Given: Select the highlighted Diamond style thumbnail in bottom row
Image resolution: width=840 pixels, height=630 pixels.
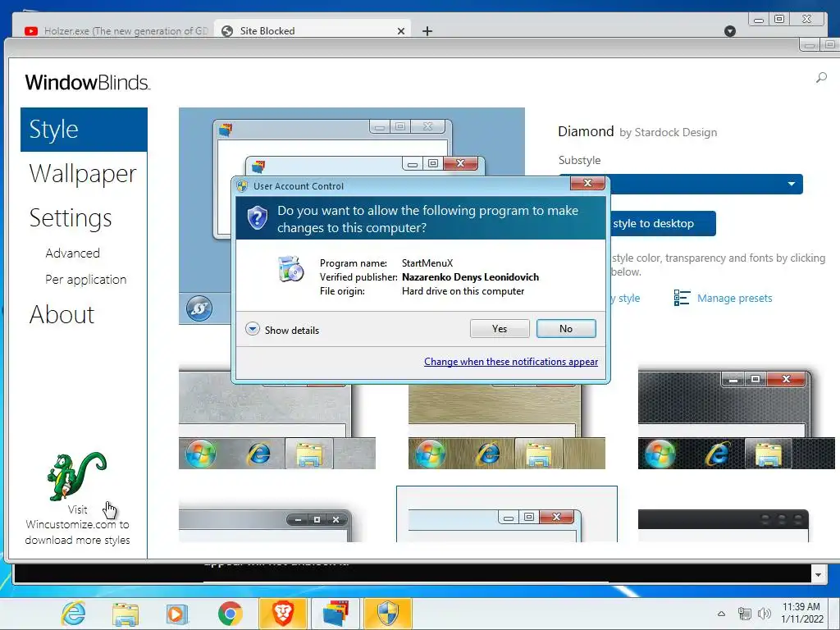Looking at the screenshot, I should point(507,515).
